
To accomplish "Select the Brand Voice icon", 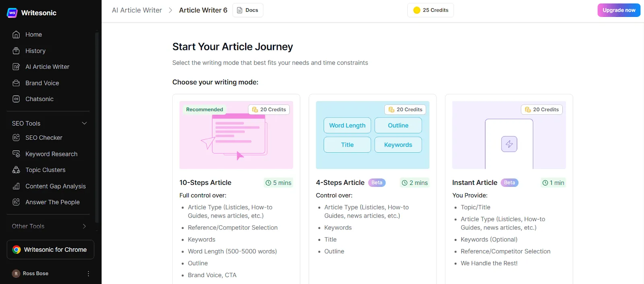I will [x=16, y=83].
